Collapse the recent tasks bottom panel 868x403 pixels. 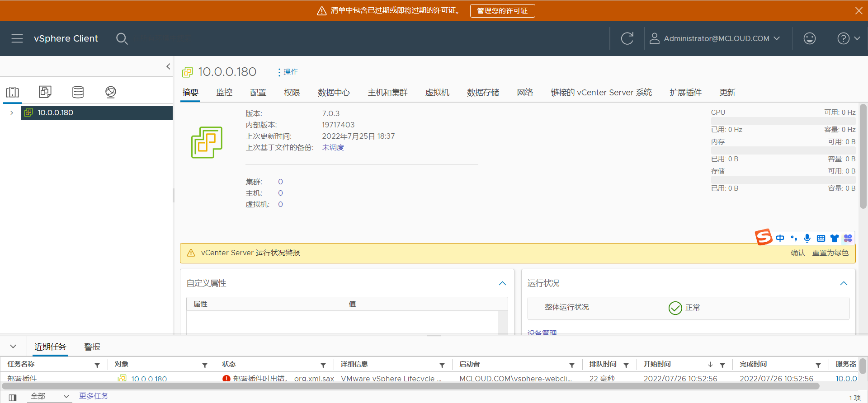13,347
